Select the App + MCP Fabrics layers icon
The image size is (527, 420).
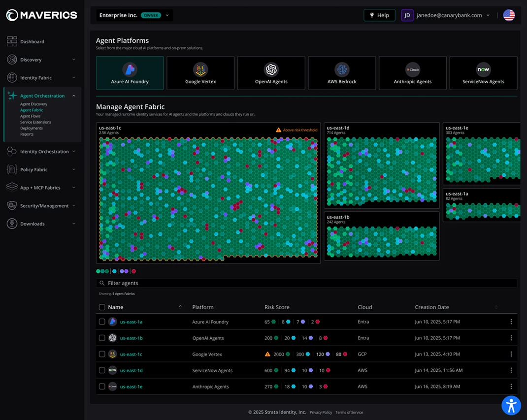[12, 188]
